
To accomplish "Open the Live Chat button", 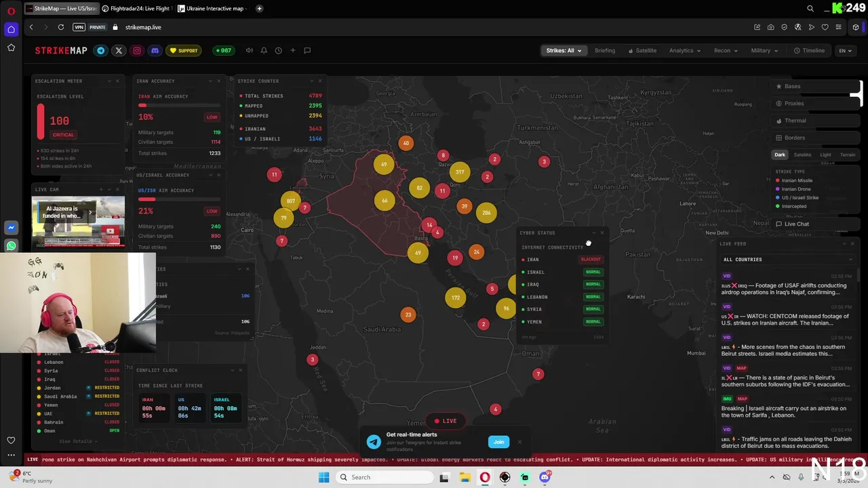I will pos(816,224).
